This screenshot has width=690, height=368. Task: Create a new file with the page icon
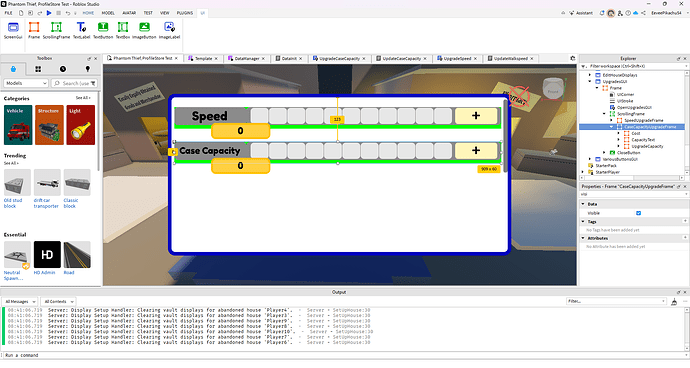point(21,13)
